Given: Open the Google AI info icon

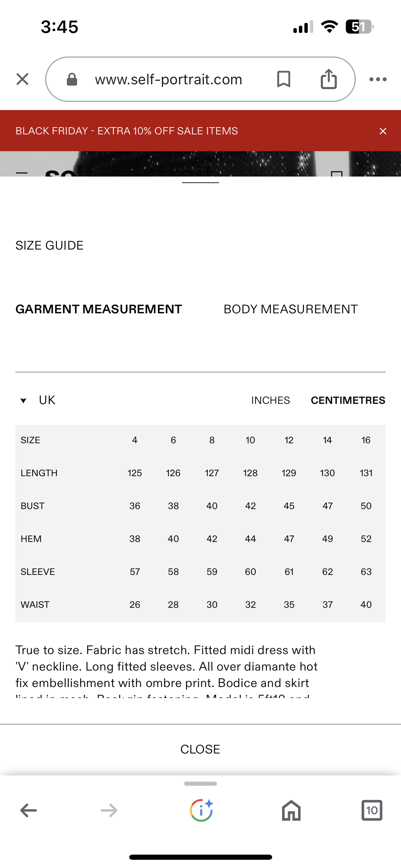Looking at the screenshot, I should [x=201, y=810].
